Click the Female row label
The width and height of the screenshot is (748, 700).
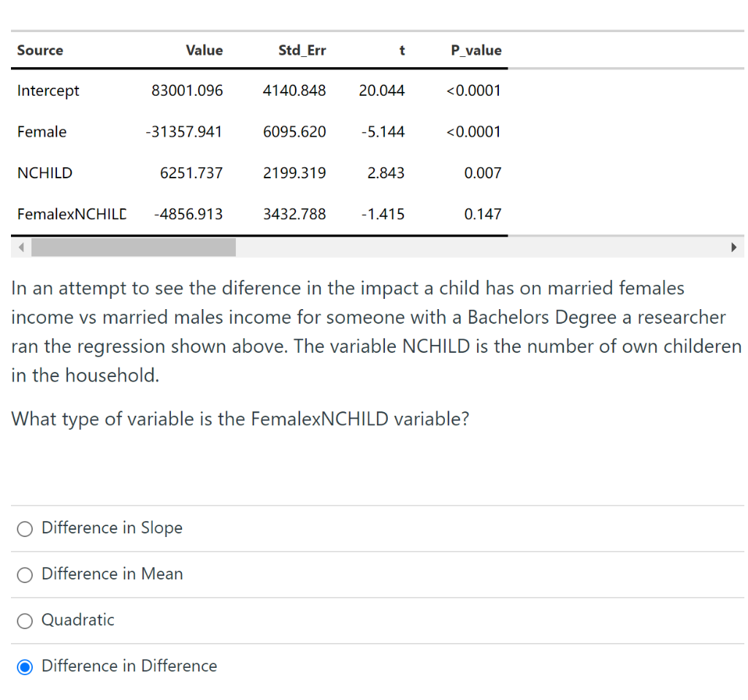point(42,132)
